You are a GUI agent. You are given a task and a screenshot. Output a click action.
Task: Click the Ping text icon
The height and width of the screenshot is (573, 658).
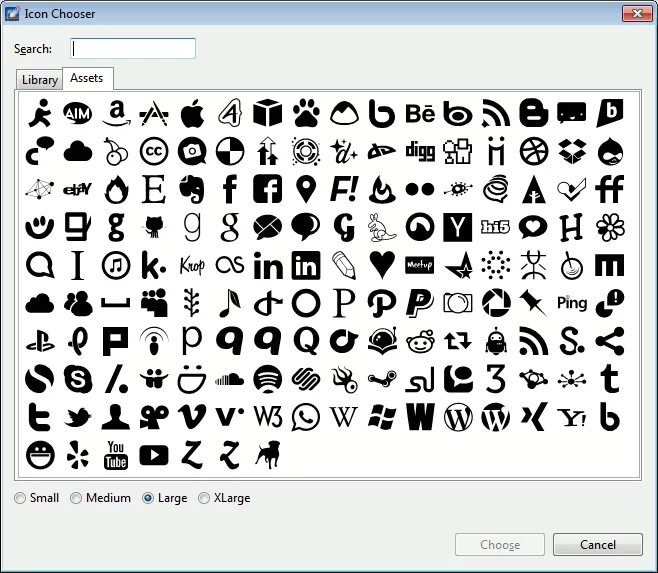click(572, 303)
